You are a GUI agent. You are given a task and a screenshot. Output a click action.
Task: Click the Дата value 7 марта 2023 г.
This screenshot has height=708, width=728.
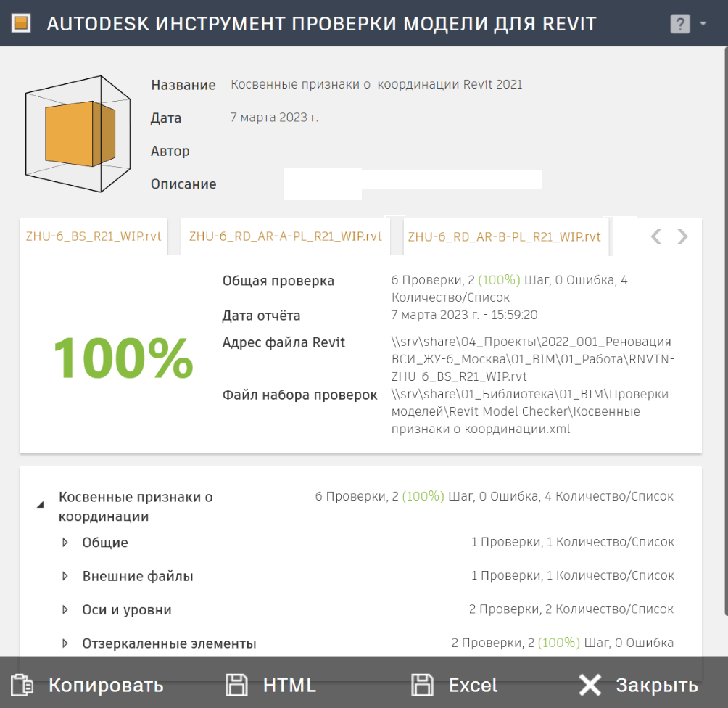click(274, 117)
